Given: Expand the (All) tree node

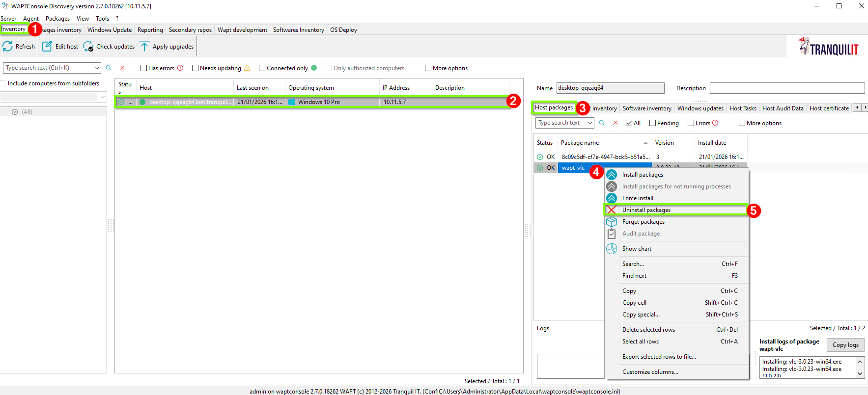Looking at the screenshot, I should (x=15, y=112).
